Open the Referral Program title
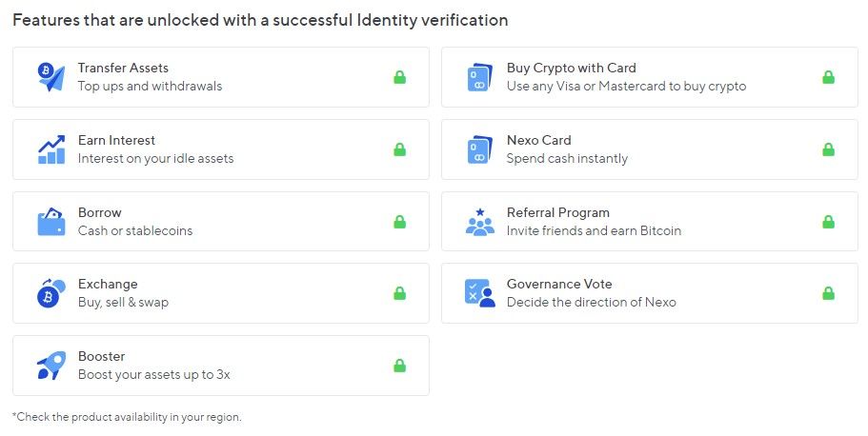Viewport: 868px width, 436px height. [557, 212]
